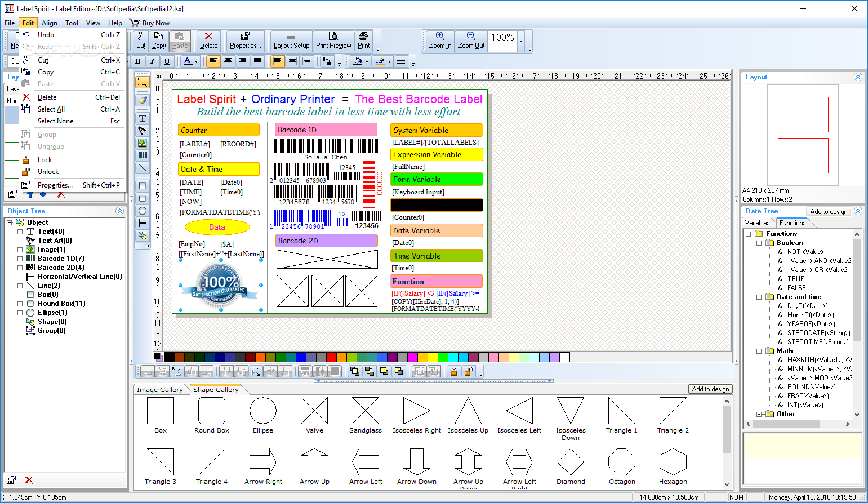Image resolution: width=868 pixels, height=503 pixels.
Task: Click Add to design in the Data Tree
Action: coord(829,211)
